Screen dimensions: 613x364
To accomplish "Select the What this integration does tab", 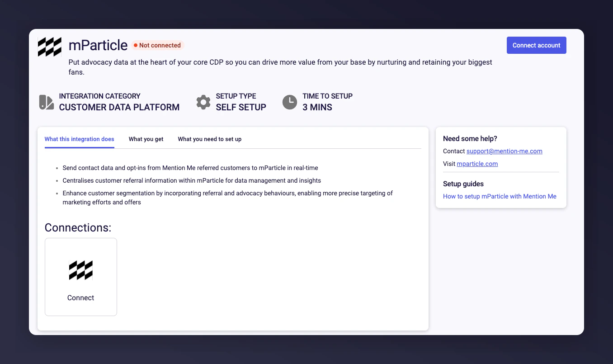I will 80,139.
